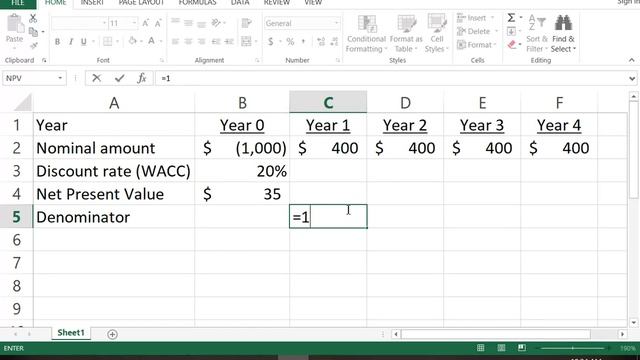Open Conditional Formatting menu
This screenshot has height=360, width=640.
(x=366, y=34)
